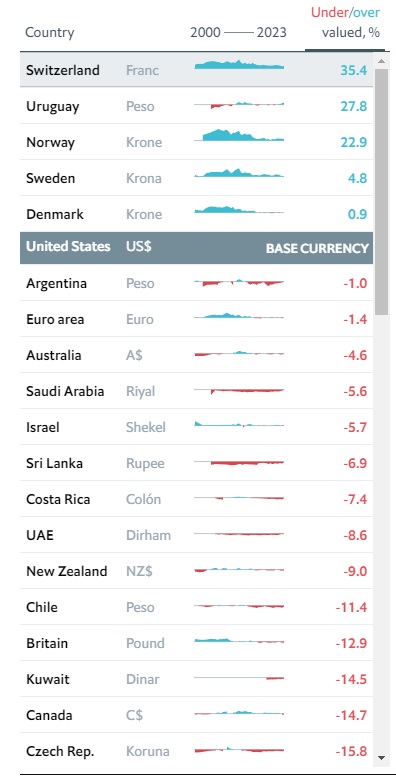This screenshot has width=396, height=778.
Task: Click the scrollbar down arrow
Action: pyautogui.click(x=381, y=758)
